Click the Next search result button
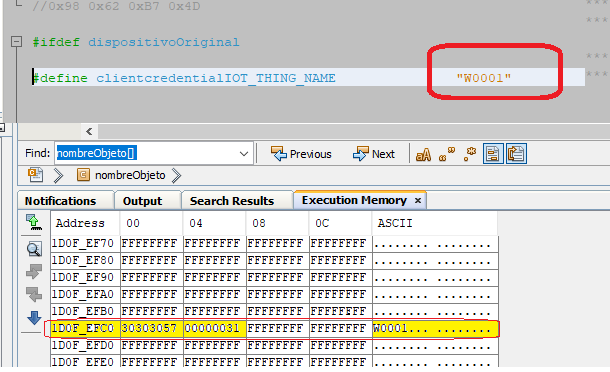This screenshot has width=610, height=372. (x=374, y=154)
